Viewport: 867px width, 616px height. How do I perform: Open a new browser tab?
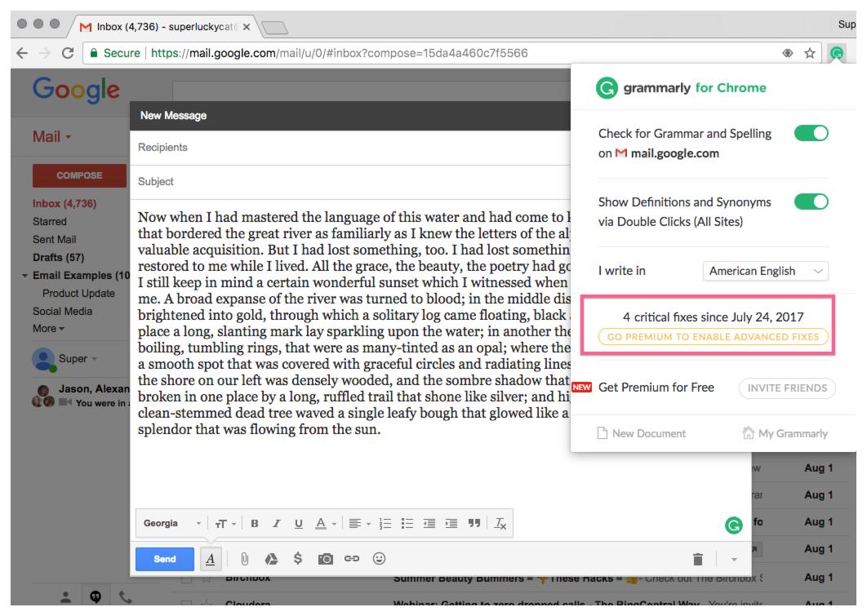click(274, 27)
